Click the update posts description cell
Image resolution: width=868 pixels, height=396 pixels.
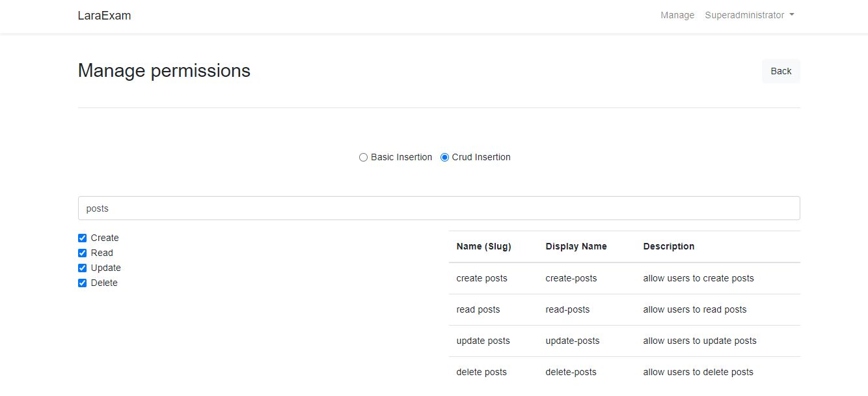(x=699, y=341)
